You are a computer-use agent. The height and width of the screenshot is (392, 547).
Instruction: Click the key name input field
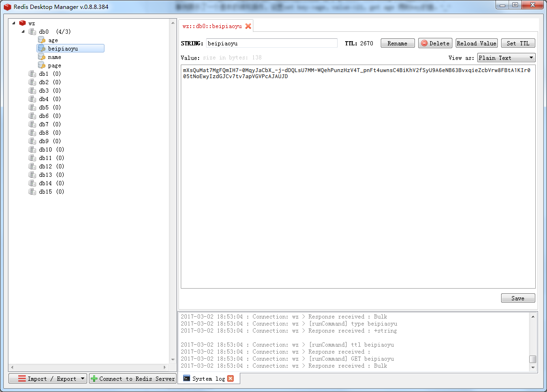[272, 43]
